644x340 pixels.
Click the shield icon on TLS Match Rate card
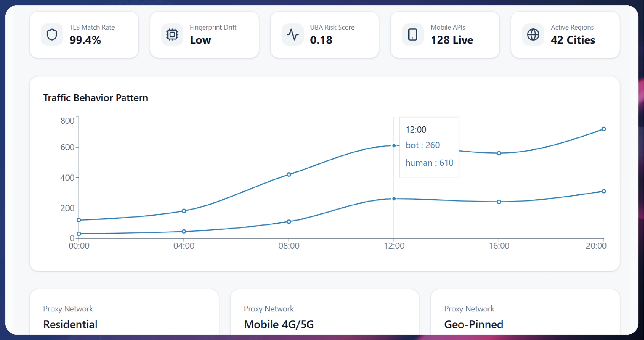point(52,34)
